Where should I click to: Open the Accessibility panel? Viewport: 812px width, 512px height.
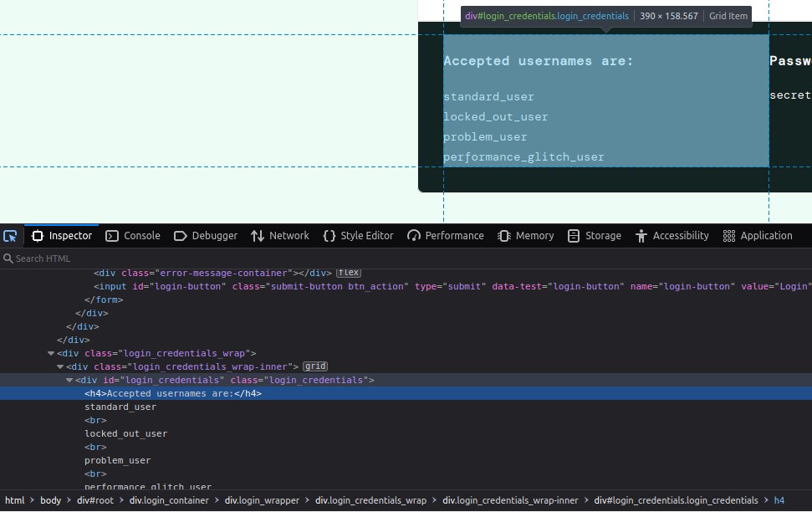(672, 236)
